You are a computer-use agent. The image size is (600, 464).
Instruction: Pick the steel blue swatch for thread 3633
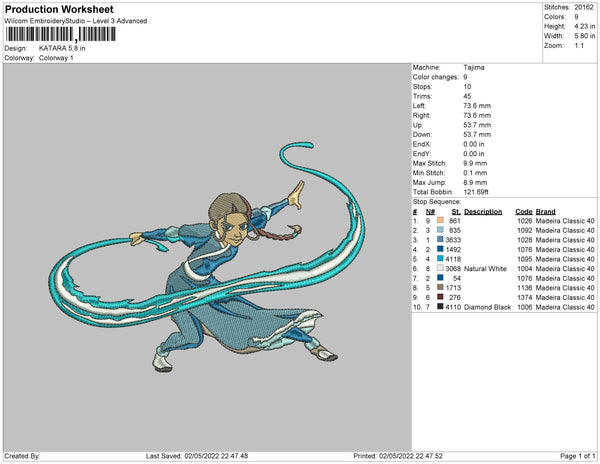pyautogui.click(x=440, y=239)
